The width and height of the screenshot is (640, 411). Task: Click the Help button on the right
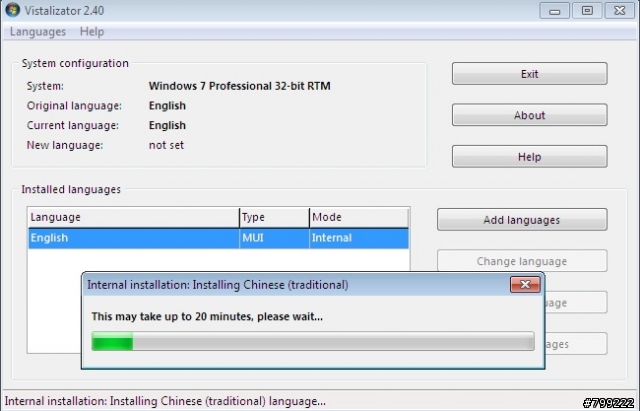[x=529, y=157]
